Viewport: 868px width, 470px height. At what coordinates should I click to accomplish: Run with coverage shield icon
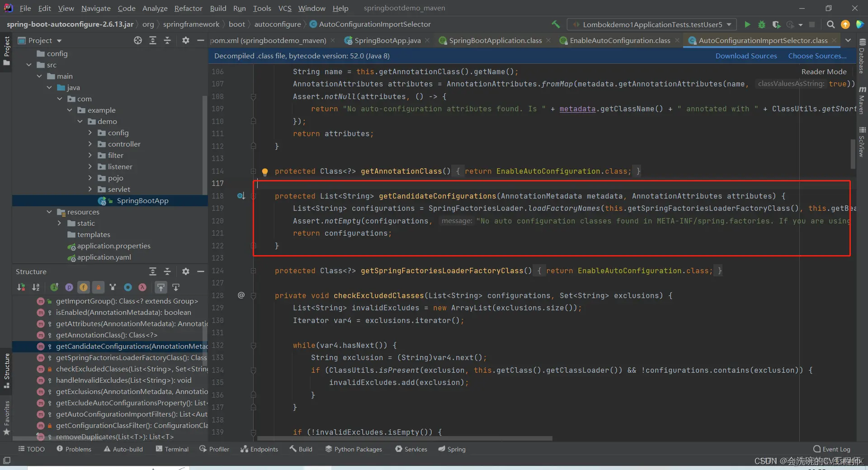(x=776, y=24)
